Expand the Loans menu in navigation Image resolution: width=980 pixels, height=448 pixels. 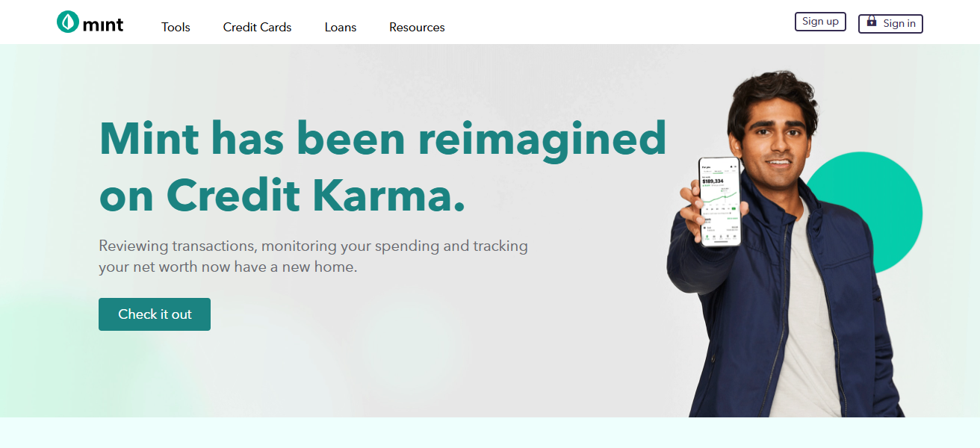341,27
